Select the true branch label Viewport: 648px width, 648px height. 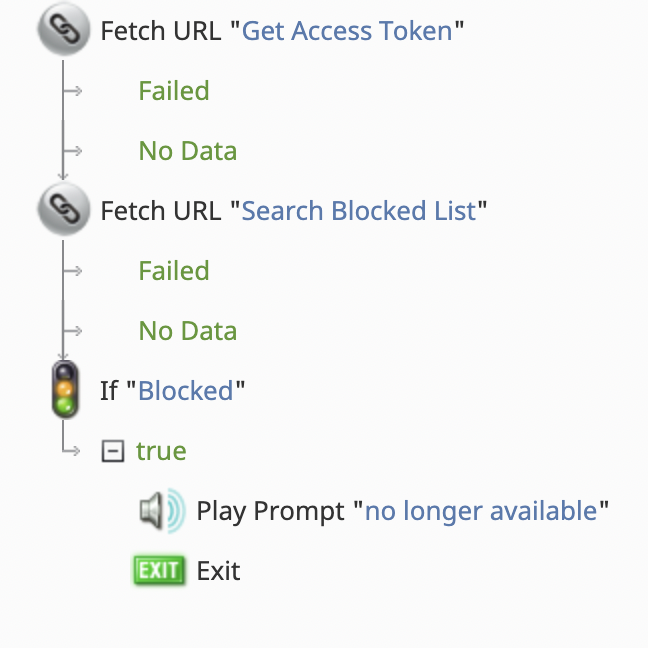coord(161,451)
